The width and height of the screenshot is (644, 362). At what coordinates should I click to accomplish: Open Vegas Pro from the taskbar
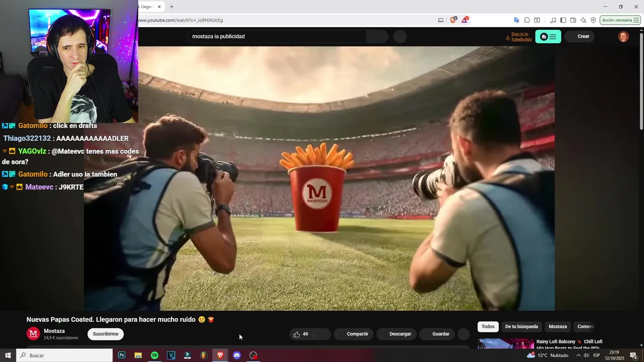pyautogui.click(x=171, y=355)
